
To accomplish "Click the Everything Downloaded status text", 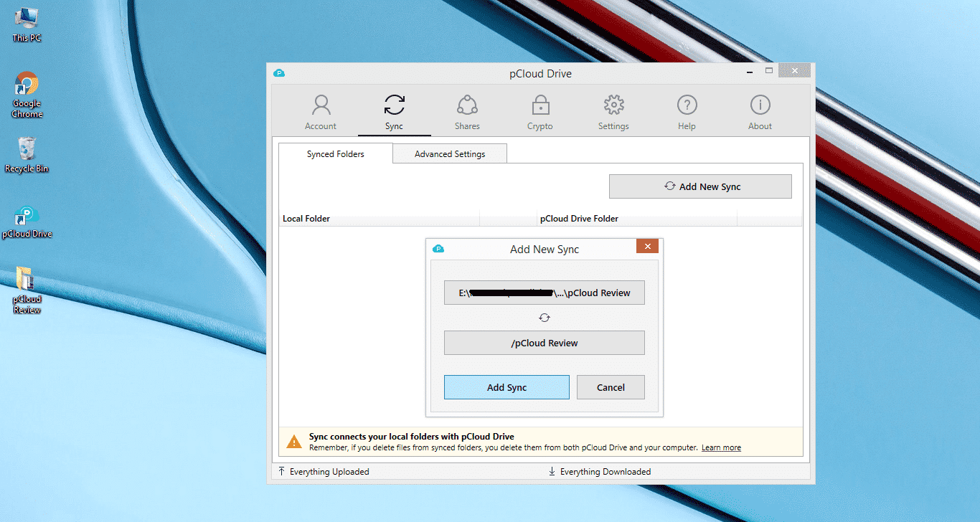I will [606, 472].
